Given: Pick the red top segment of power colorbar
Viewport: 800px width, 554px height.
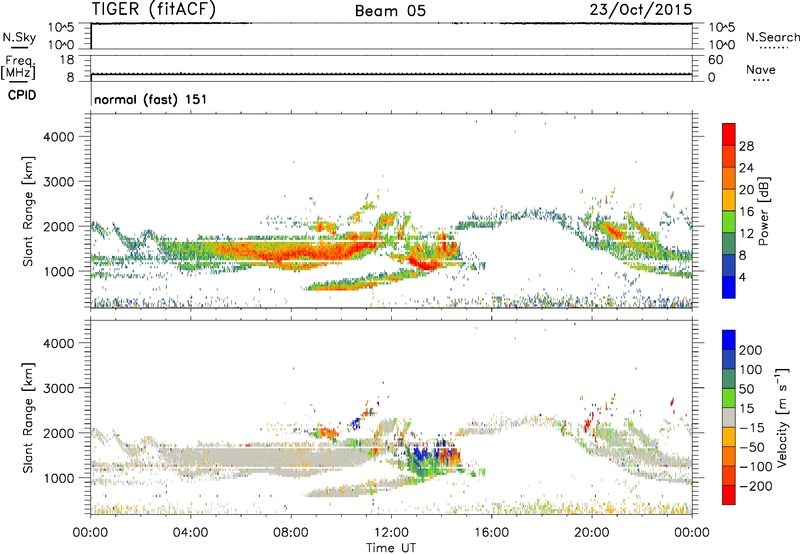Looking at the screenshot, I should coord(729,134).
